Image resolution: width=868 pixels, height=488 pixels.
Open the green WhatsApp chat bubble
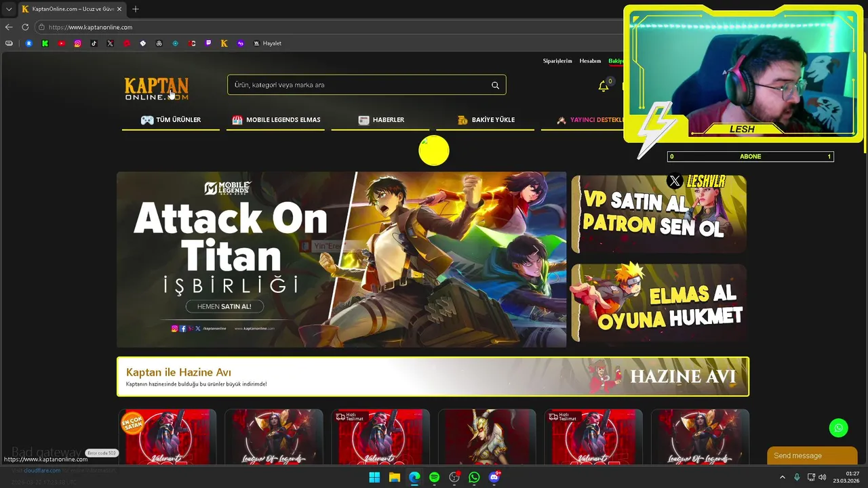coord(839,428)
